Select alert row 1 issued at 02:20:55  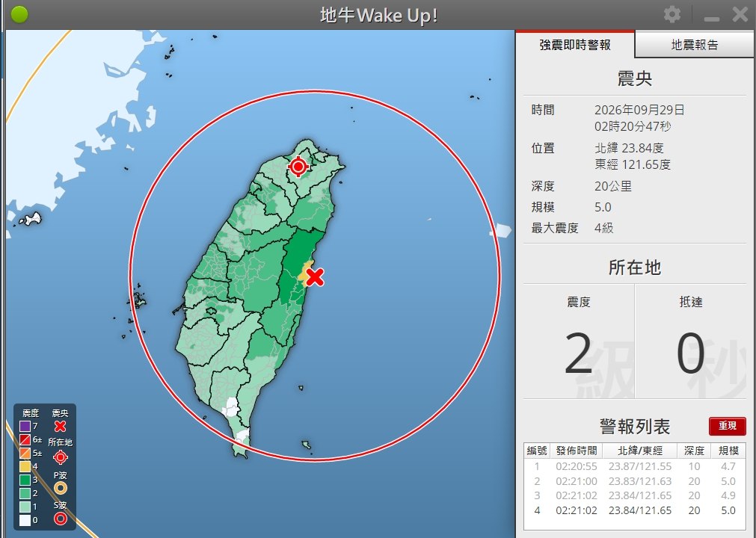point(635,466)
